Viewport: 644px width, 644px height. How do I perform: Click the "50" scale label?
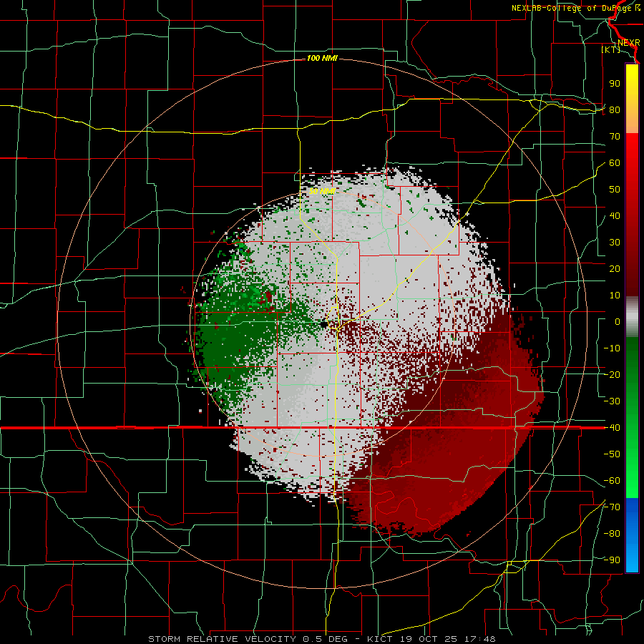[x=615, y=190]
